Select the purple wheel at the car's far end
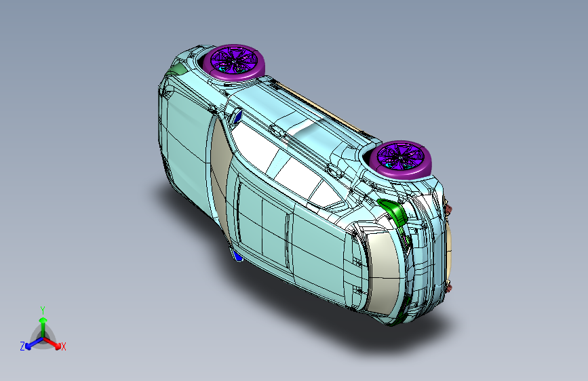 click(x=234, y=62)
